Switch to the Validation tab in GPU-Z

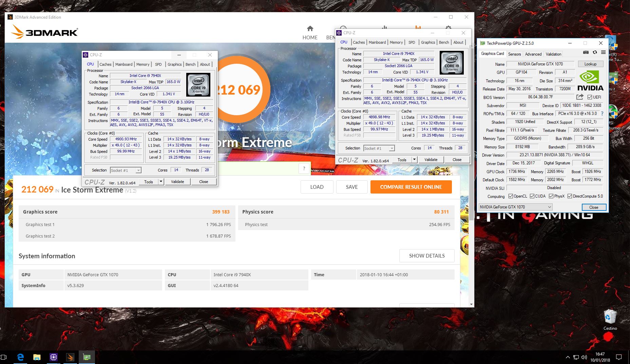coord(553,54)
